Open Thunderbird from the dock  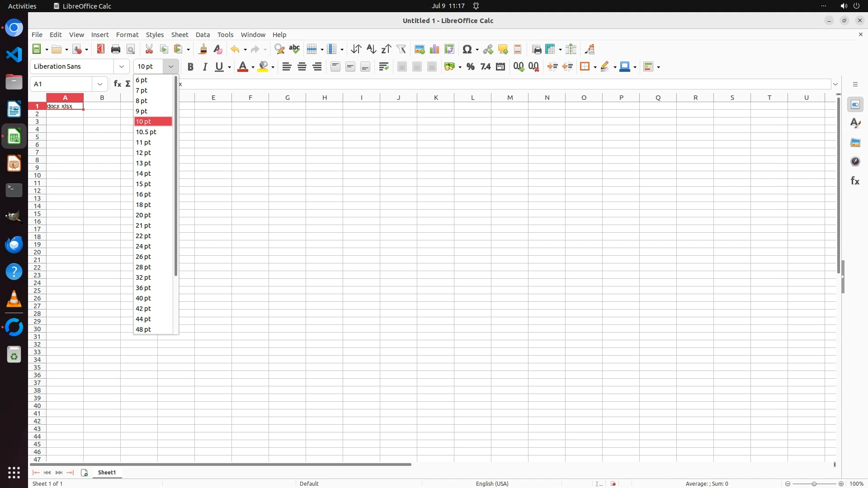14,244
